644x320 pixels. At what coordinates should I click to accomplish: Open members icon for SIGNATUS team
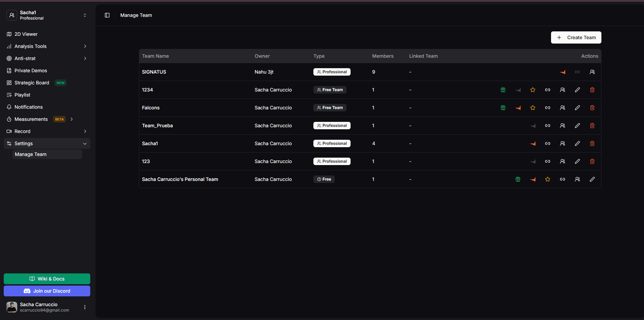[x=592, y=72]
